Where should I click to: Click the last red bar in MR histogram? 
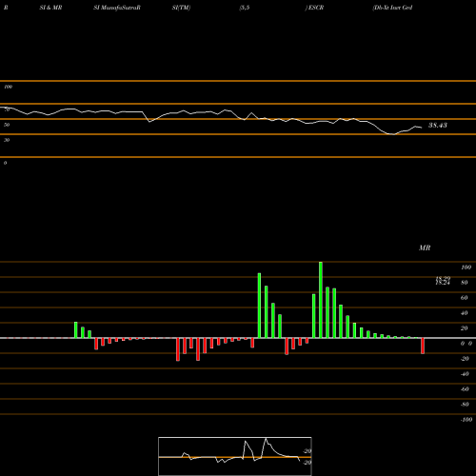pos(423,346)
